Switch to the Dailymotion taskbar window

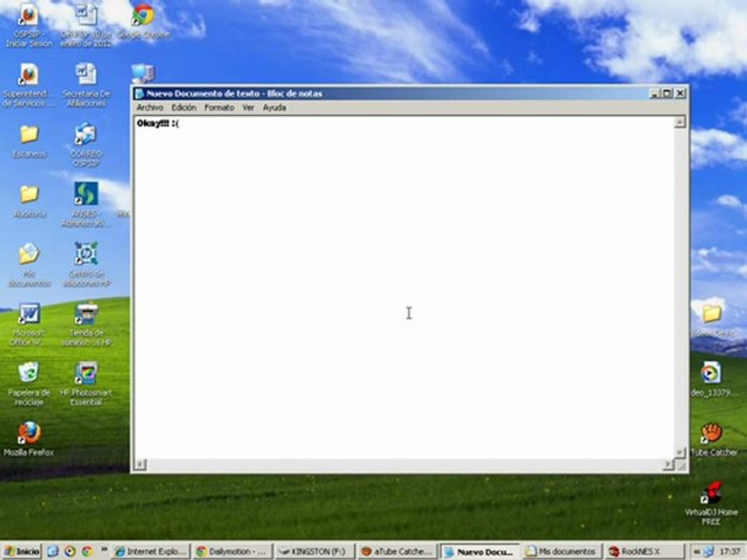pyautogui.click(x=233, y=551)
